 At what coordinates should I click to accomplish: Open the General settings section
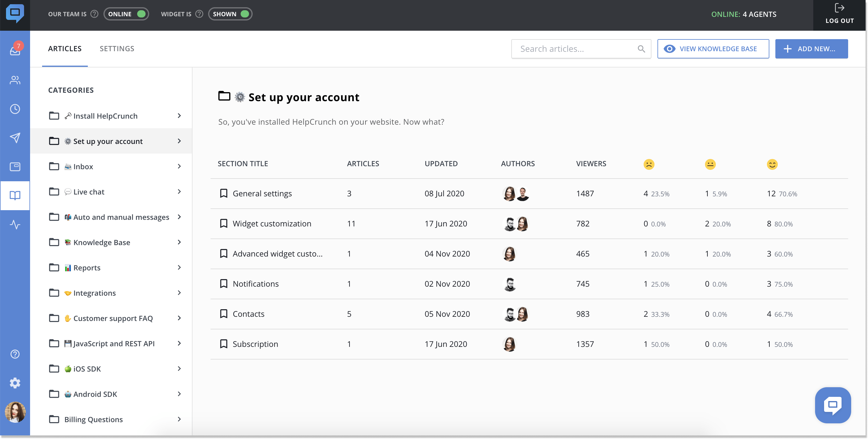pyautogui.click(x=262, y=194)
